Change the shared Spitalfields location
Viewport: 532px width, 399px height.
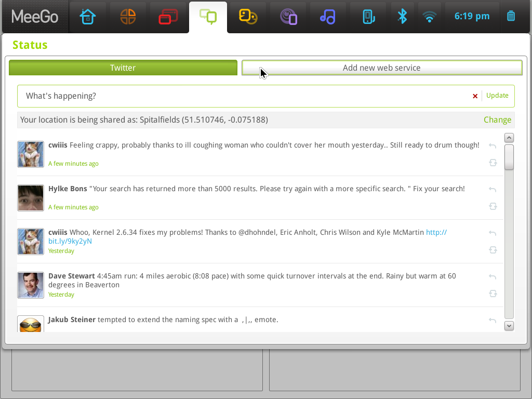pyautogui.click(x=497, y=119)
